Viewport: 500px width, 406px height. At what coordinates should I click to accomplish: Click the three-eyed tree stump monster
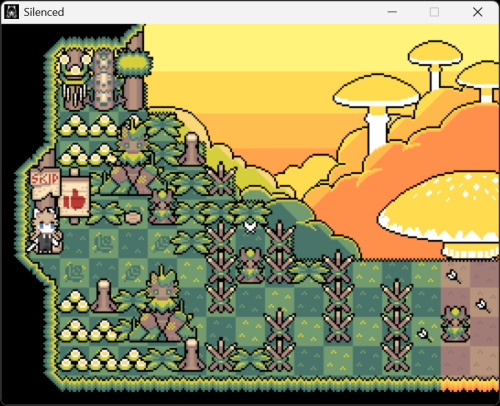coord(75,80)
